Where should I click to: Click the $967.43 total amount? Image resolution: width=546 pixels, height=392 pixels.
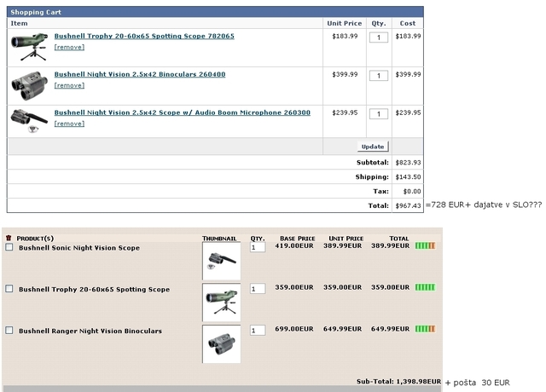[x=408, y=205]
